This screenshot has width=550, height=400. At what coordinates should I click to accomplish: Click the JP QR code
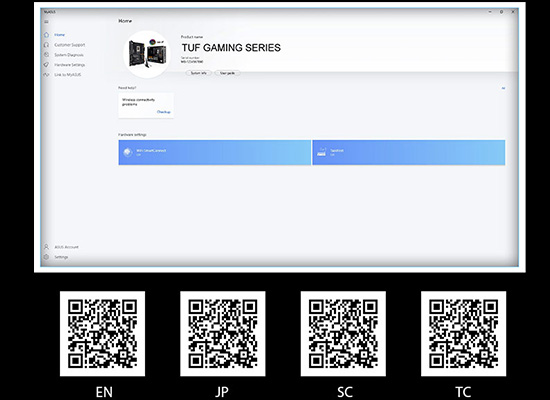click(x=223, y=333)
